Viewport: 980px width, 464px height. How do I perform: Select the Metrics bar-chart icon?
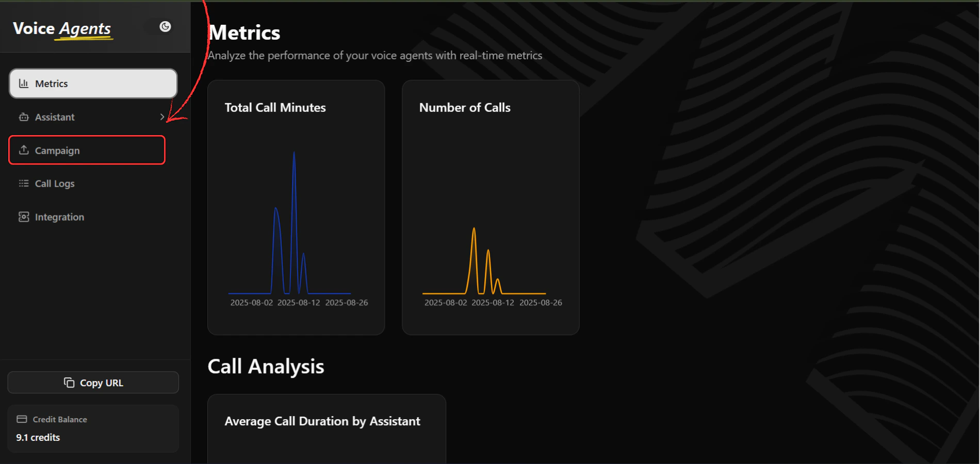point(24,83)
